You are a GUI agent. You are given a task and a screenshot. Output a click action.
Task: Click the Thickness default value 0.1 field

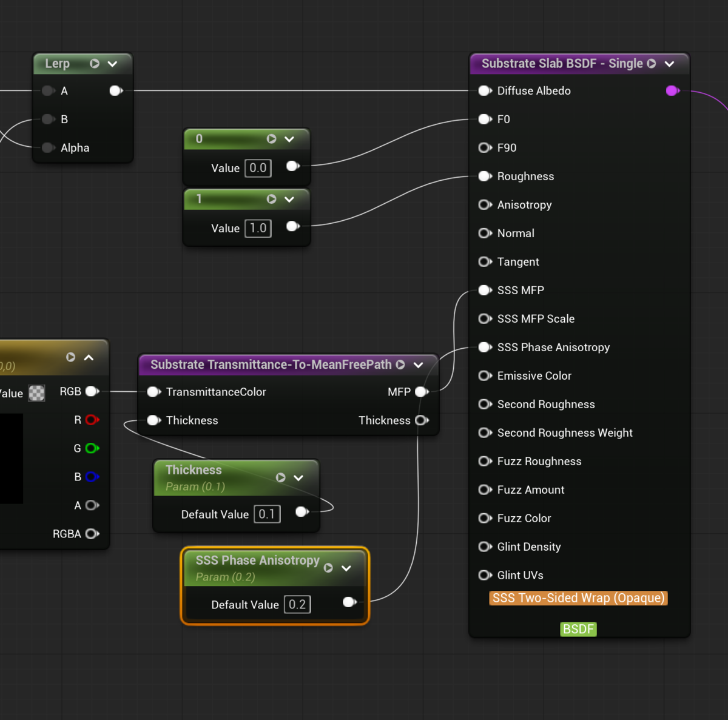tap(267, 514)
